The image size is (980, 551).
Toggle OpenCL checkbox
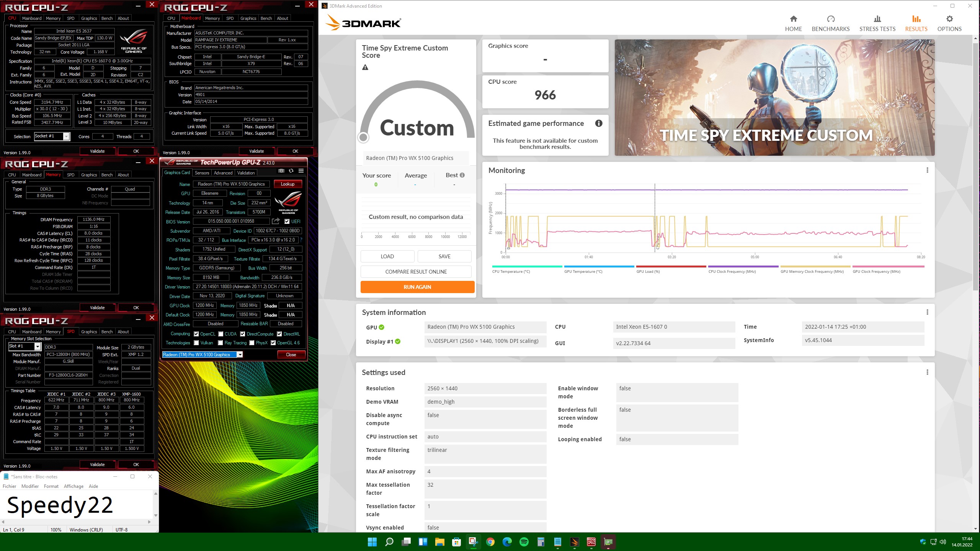click(x=196, y=334)
